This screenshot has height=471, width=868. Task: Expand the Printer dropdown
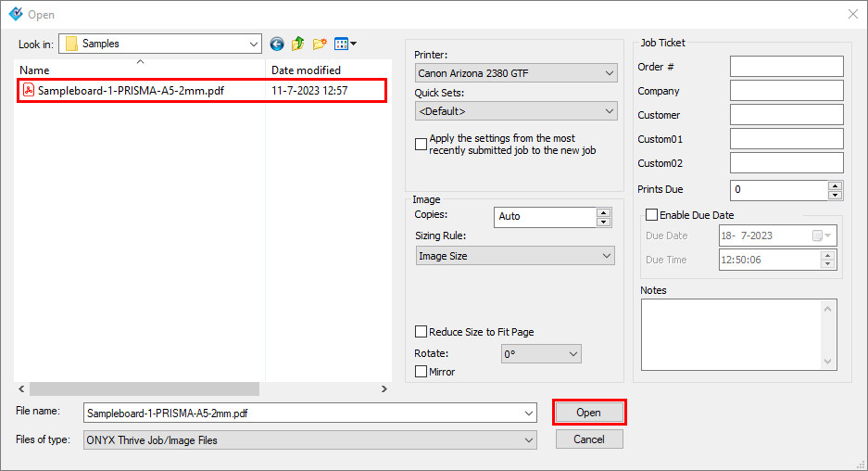(x=516, y=73)
